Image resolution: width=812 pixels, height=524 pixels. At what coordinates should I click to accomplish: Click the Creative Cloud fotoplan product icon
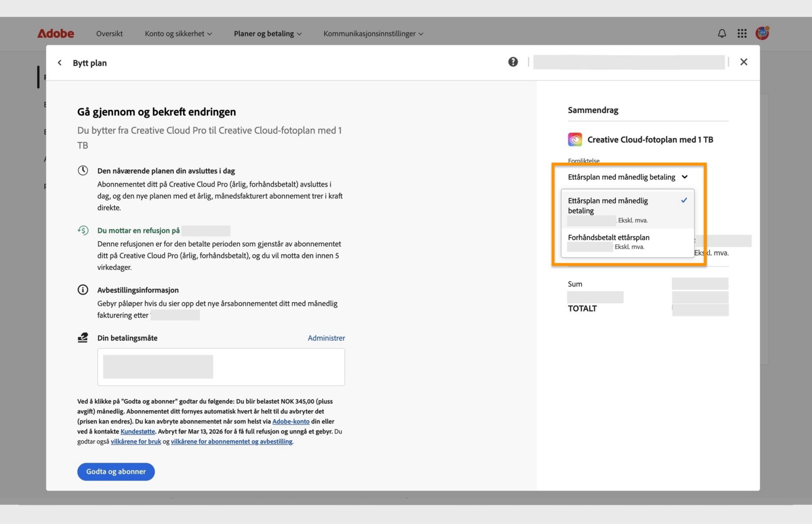575,139
